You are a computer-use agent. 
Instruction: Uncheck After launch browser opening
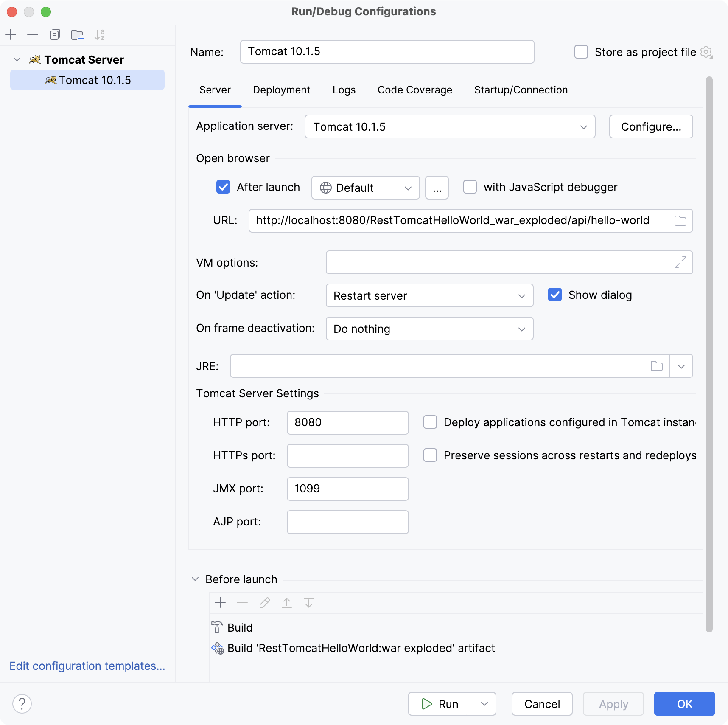(223, 187)
